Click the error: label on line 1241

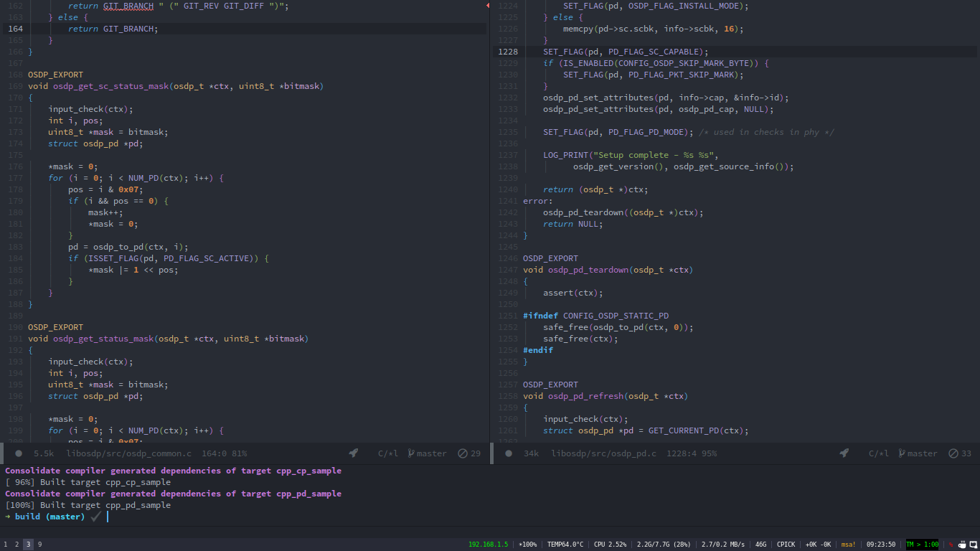(538, 201)
